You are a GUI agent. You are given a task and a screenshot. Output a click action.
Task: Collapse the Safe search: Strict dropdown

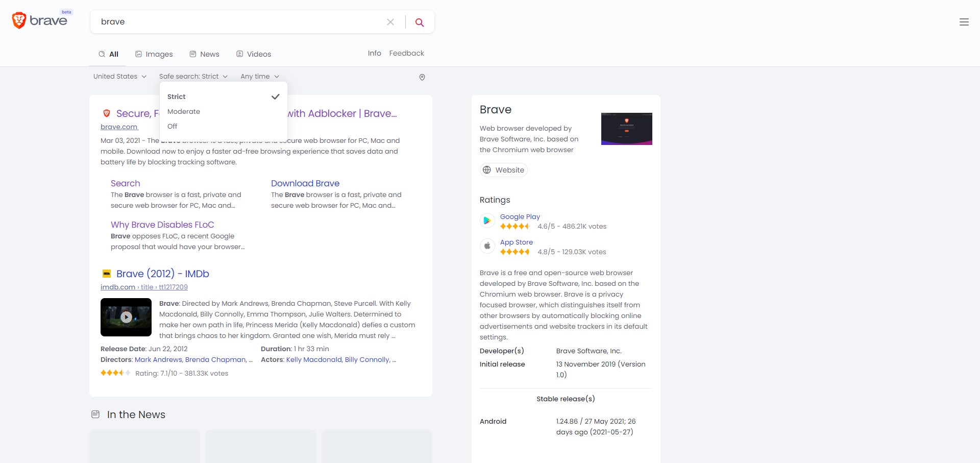tap(193, 77)
